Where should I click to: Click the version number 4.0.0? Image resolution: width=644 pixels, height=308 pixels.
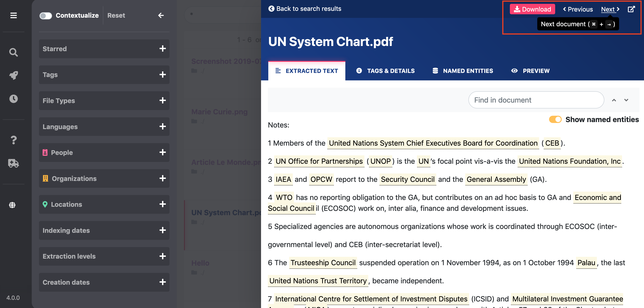point(13,298)
